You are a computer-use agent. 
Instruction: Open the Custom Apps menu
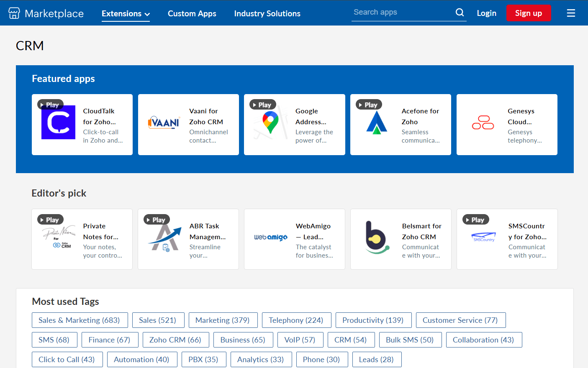tap(192, 13)
